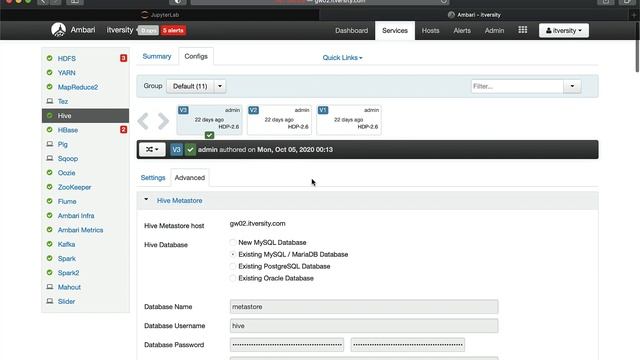Image resolution: width=640 pixels, height=360 pixels.
Task: Open the Quick Links dropdown
Action: click(x=342, y=58)
